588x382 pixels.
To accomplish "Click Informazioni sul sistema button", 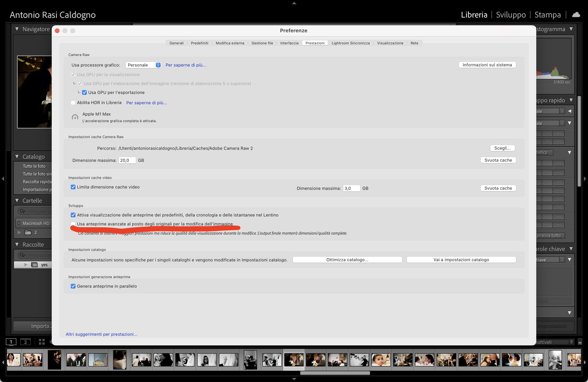I will pyautogui.click(x=487, y=65).
